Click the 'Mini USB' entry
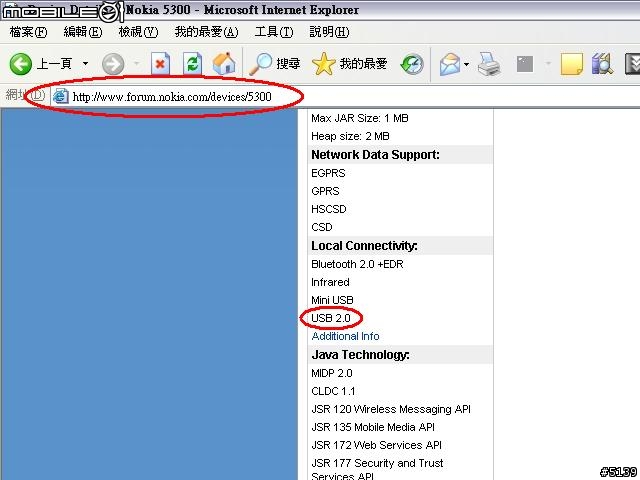Image resolution: width=640 pixels, height=480 pixels. coord(332,300)
